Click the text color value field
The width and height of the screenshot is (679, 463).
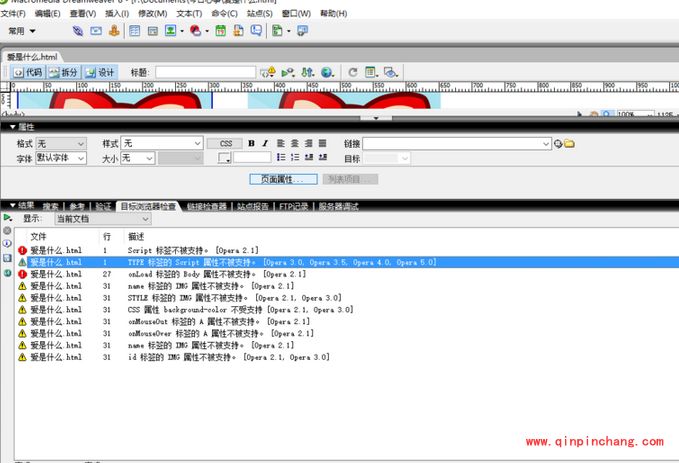click(x=252, y=157)
